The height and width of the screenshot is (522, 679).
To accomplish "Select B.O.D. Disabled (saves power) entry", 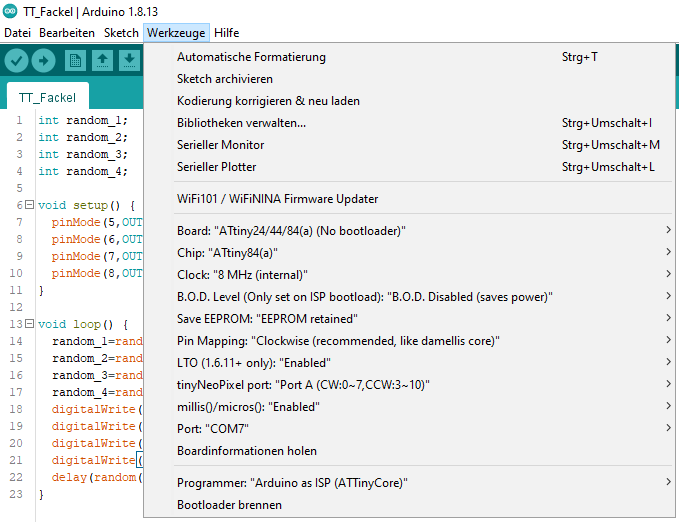I will 409,297.
